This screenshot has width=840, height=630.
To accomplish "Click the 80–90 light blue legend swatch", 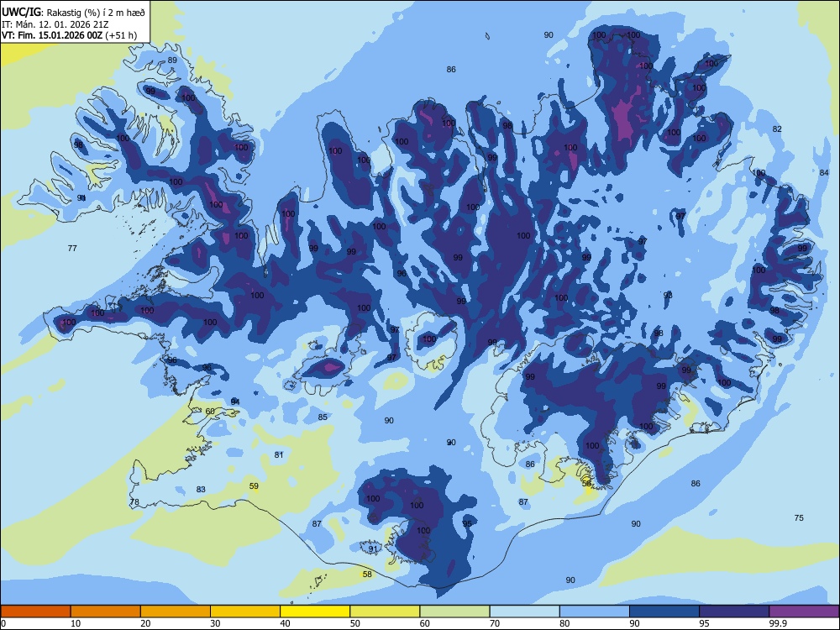I will [x=595, y=612].
